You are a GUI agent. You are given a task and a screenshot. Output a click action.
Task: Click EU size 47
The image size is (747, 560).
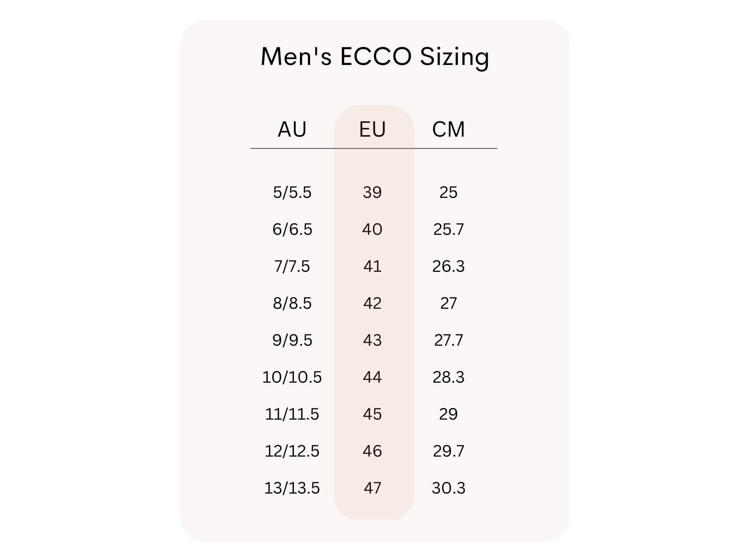coord(372,488)
